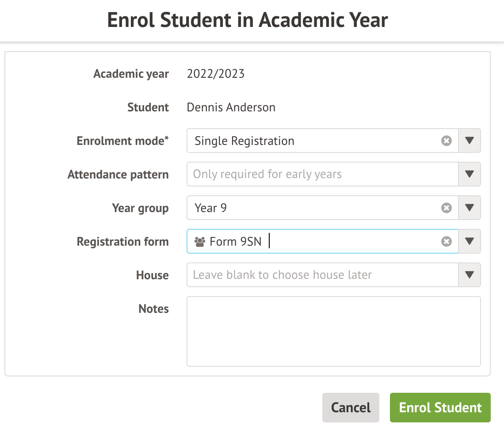504x433 pixels.
Task: Expand the Attendance pattern dropdown arrow
Action: click(469, 174)
